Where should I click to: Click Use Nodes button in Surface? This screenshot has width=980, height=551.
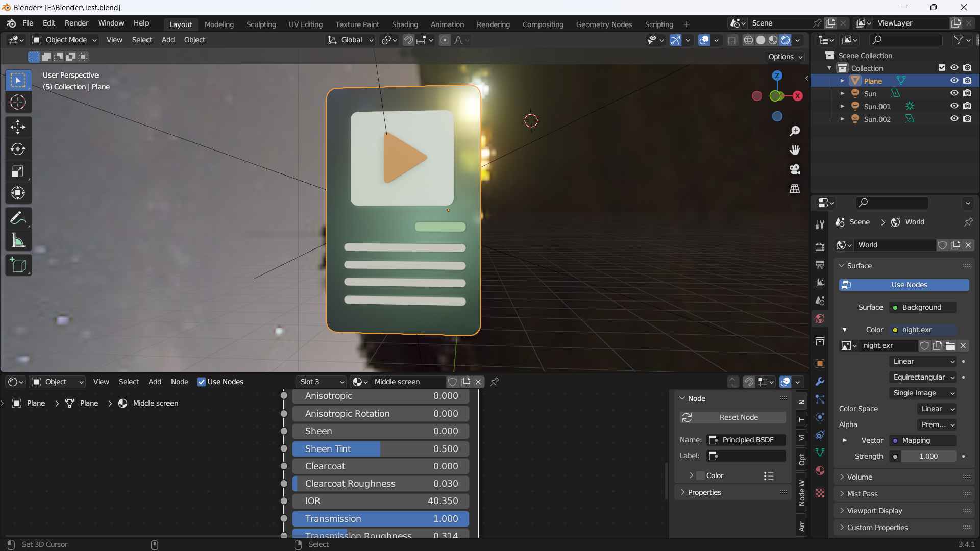click(910, 285)
